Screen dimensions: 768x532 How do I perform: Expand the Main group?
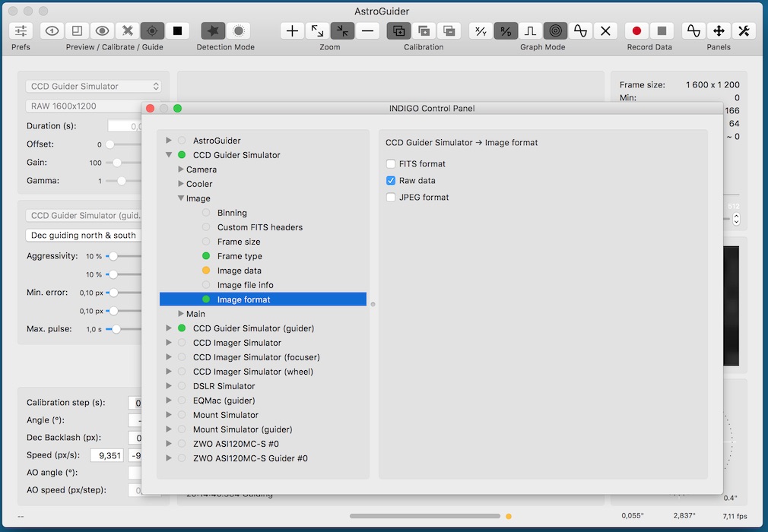click(181, 314)
